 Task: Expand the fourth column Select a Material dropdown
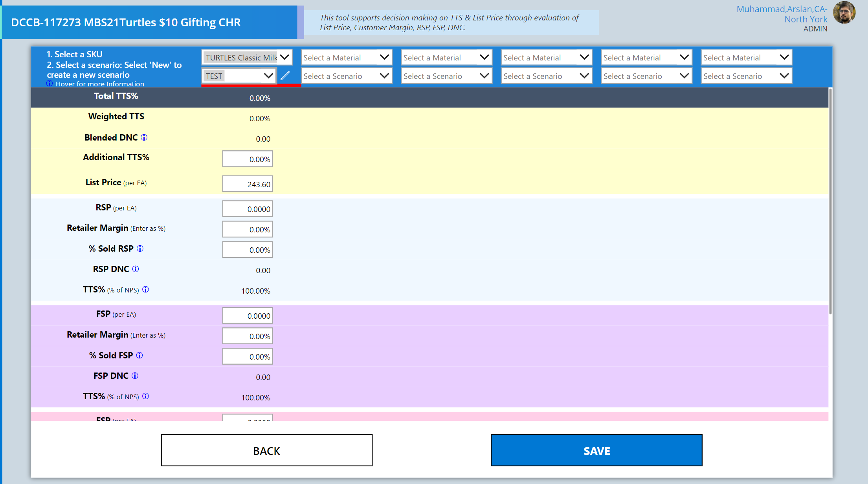pyautogui.click(x=547, y=57)
